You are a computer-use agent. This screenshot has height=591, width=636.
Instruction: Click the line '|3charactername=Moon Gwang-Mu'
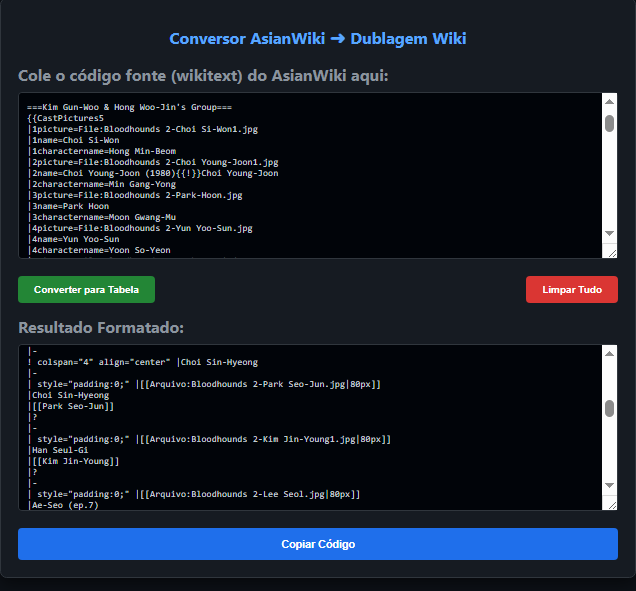[101, 217]
